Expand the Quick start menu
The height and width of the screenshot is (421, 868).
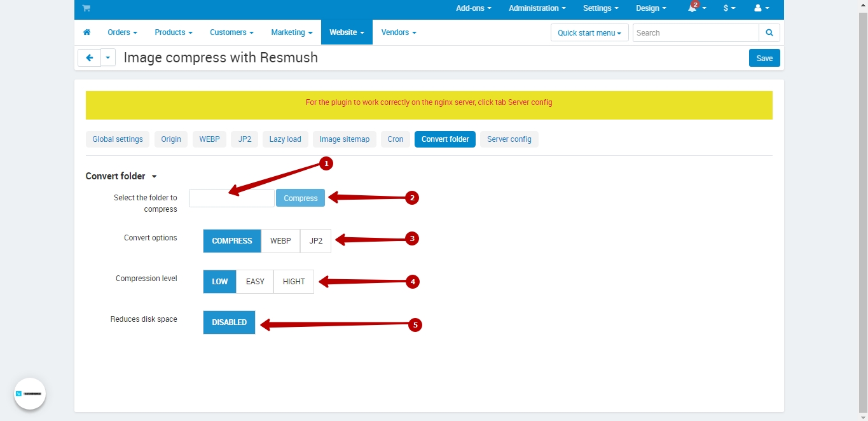[589, 33]
